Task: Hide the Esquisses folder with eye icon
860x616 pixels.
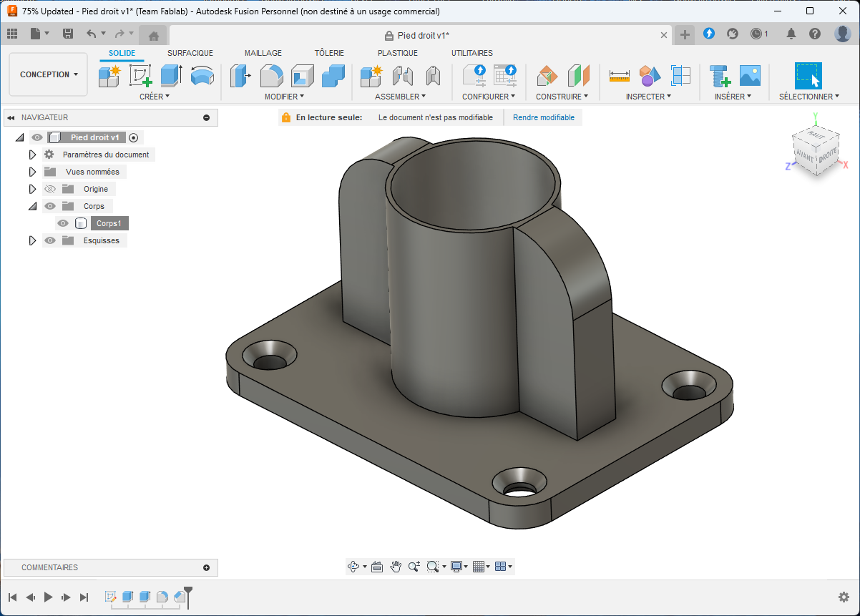Action: [x=50, y=240]
